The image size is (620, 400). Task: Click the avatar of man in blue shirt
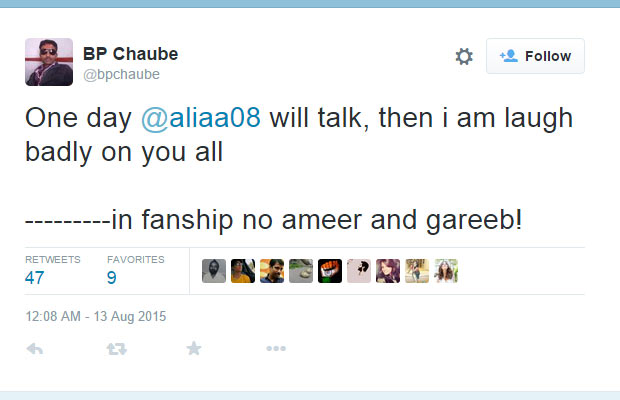(272, 271)
